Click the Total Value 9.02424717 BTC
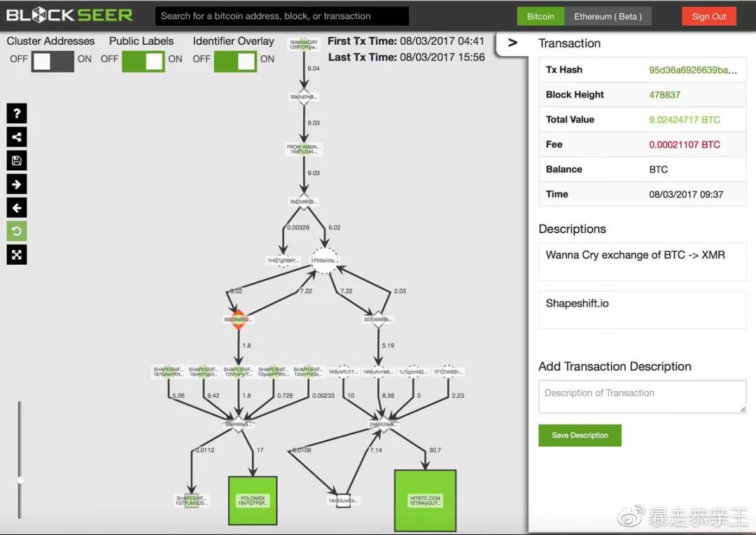The width and height of the screenshot is (756, 535). [x=684, y=120]
